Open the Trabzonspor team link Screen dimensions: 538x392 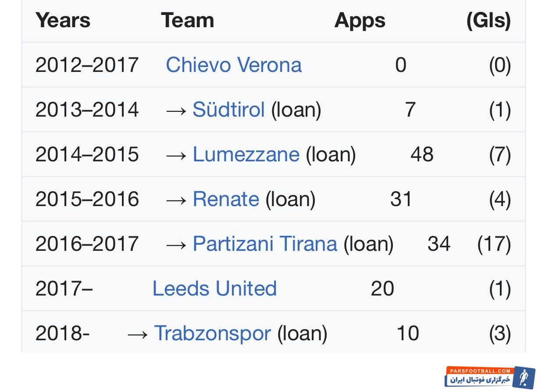tap(212, 333)
